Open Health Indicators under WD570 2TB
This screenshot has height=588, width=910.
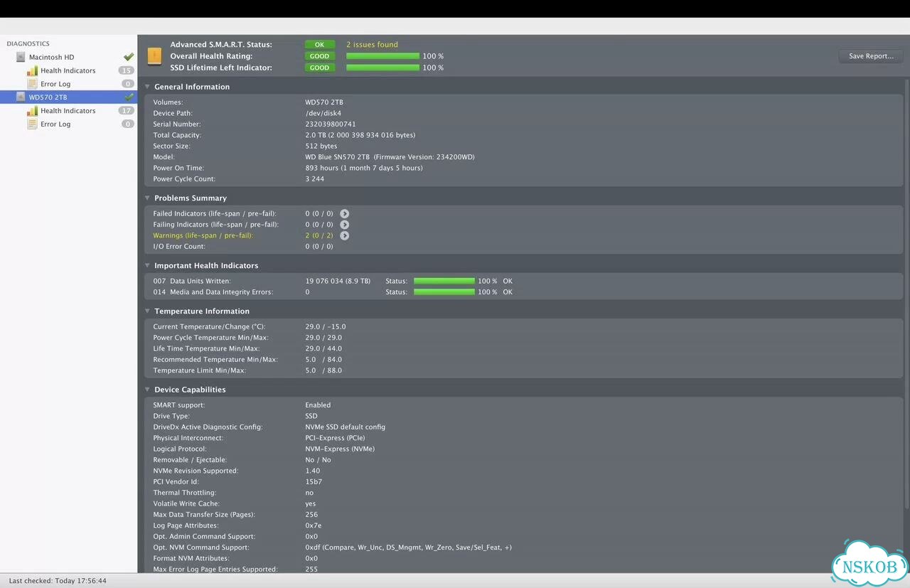click(68, 111)
